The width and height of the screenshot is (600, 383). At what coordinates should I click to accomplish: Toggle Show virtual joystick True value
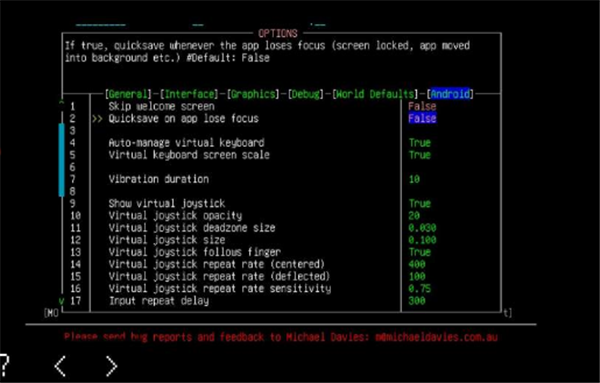pos(420,204)
